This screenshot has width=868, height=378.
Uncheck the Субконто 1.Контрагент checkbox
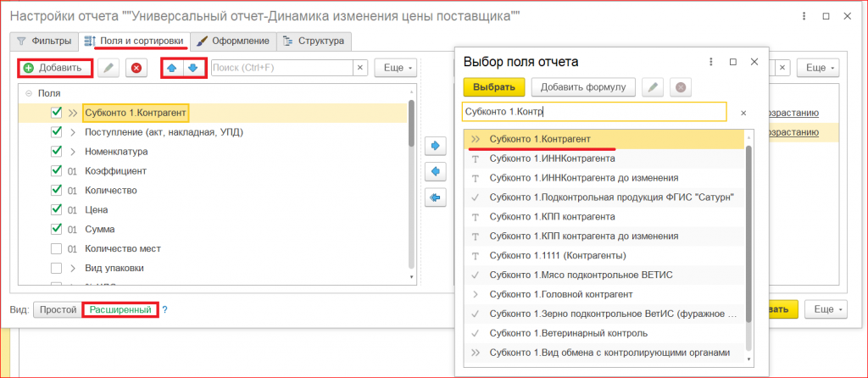(56, 113)
